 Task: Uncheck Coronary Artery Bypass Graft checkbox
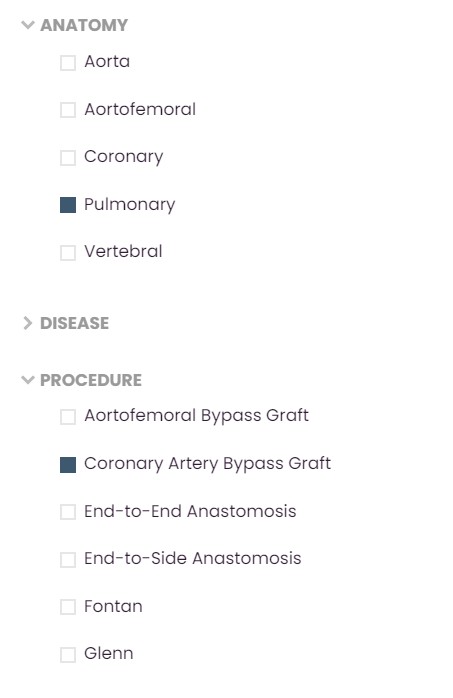tap(68, 465)
